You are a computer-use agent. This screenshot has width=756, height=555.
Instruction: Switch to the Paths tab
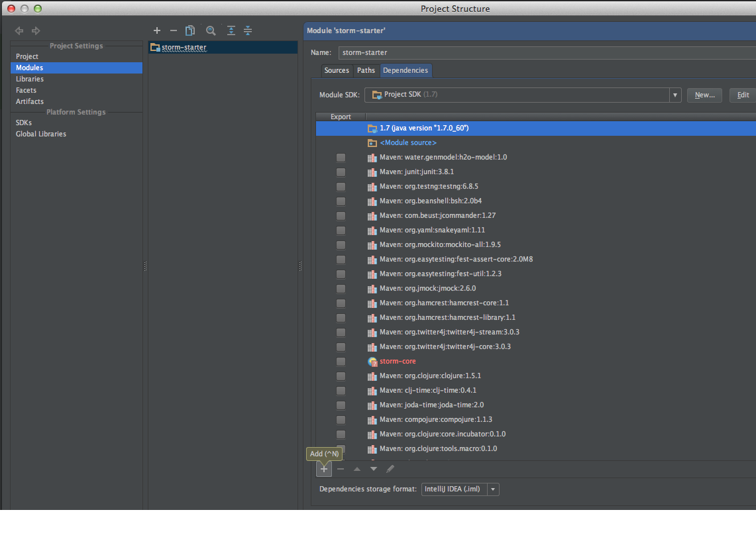(x=366, y=70)
